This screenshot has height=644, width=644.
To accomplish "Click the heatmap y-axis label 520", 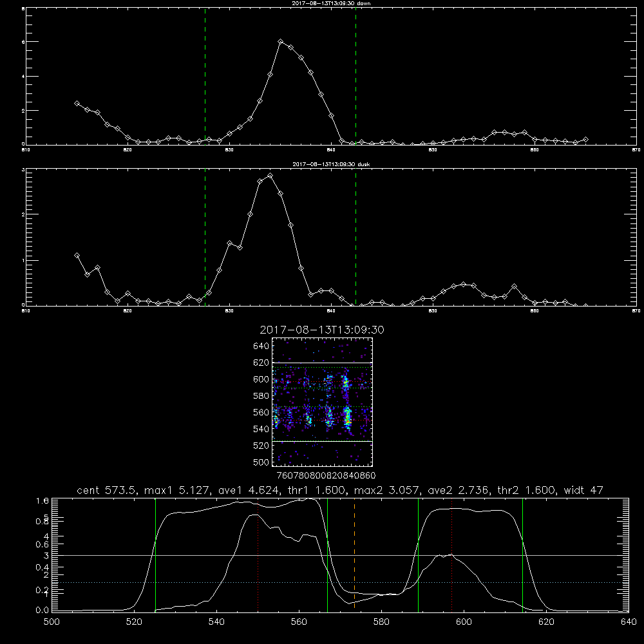I will [261, 446].
